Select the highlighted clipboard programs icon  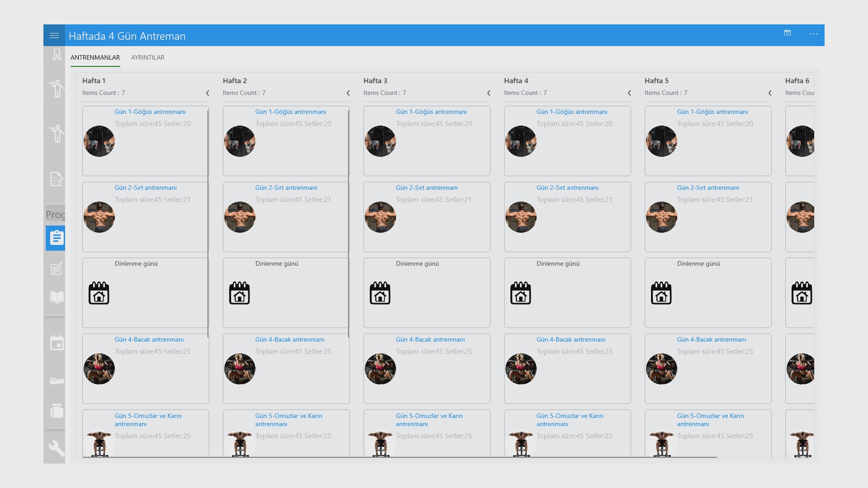click(x=56, y=238)
